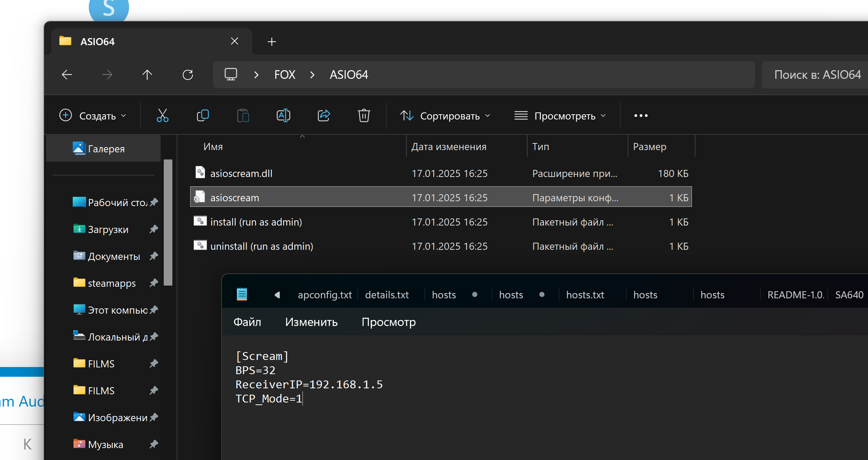
Task: Click the Notepad app icon
Action: (242, 295)
